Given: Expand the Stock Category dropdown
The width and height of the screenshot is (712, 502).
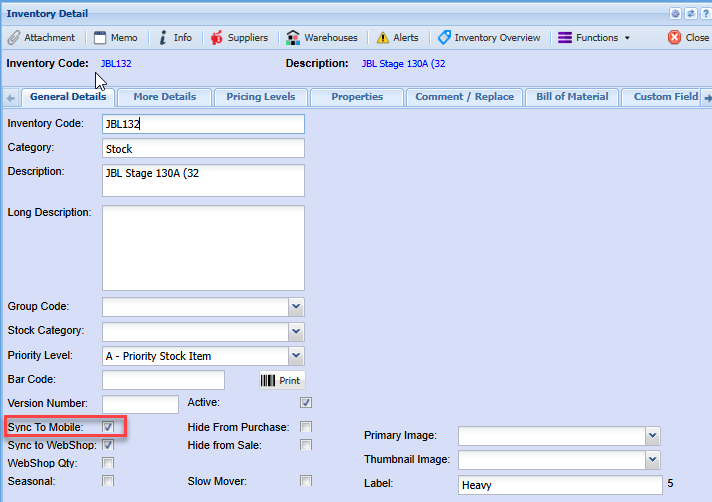Looking at the screenshot, I should tap(296, 331).
